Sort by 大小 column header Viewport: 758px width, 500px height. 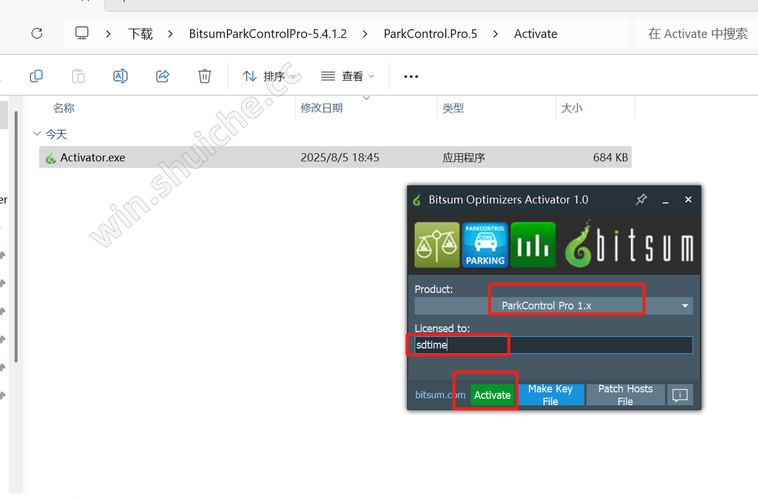tap(572, 108)
